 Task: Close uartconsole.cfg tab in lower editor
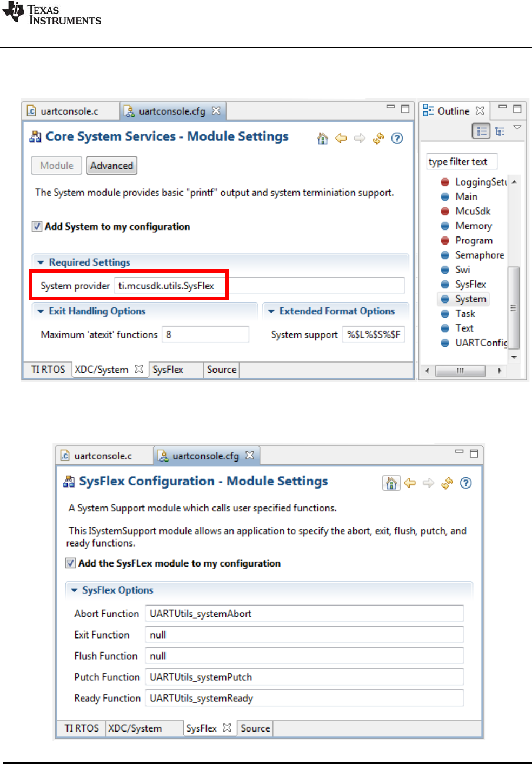[250, 455]
